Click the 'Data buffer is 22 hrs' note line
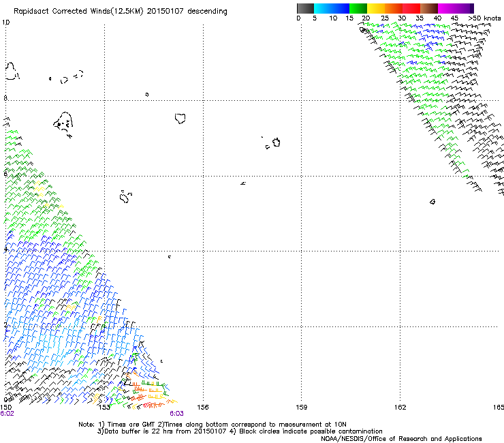Image resolution: width=504 pixels, height=443 pixels. [x=240, y=431]
